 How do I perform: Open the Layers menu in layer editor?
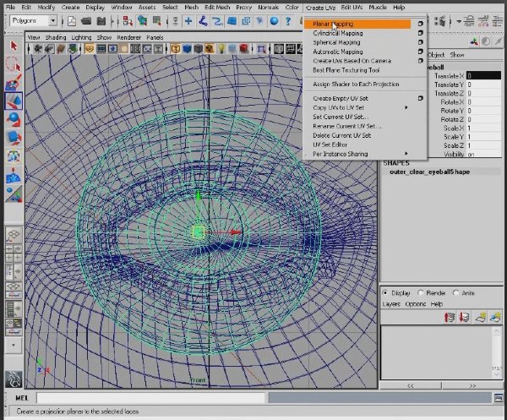(391, 304)
